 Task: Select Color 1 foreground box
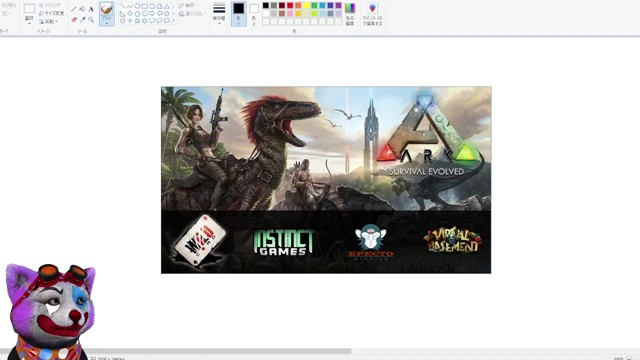pyautogui.click(x=238, y=14)
